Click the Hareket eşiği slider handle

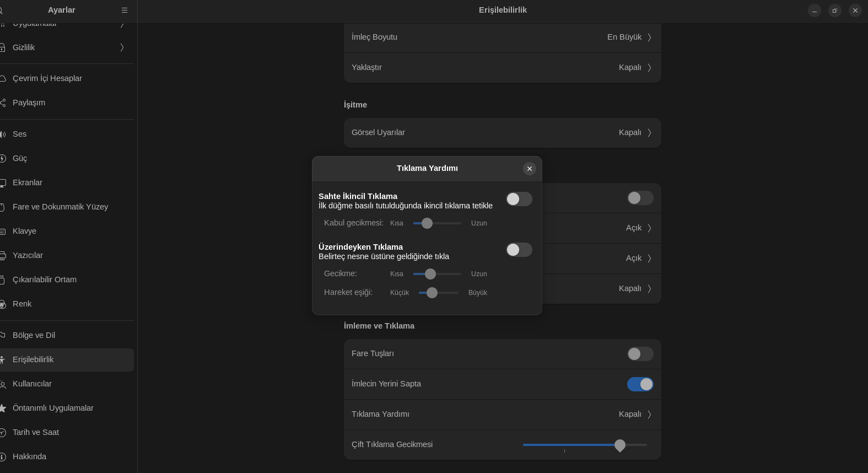(x=432, y=293)
